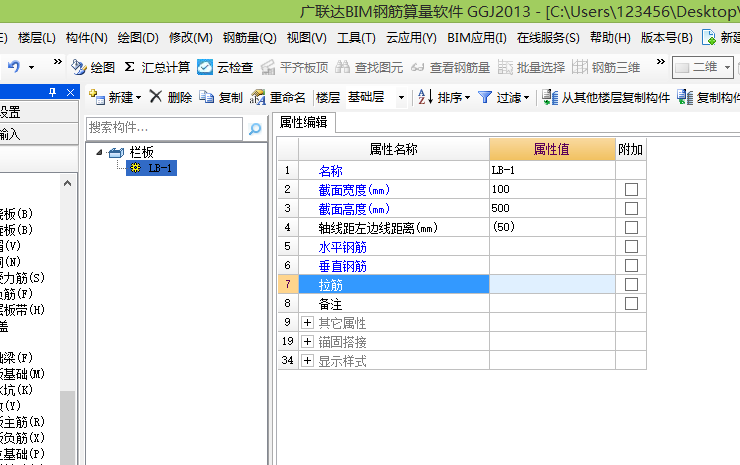
Task: Open the 钢筋量 menu
Action: click(250, 37)
